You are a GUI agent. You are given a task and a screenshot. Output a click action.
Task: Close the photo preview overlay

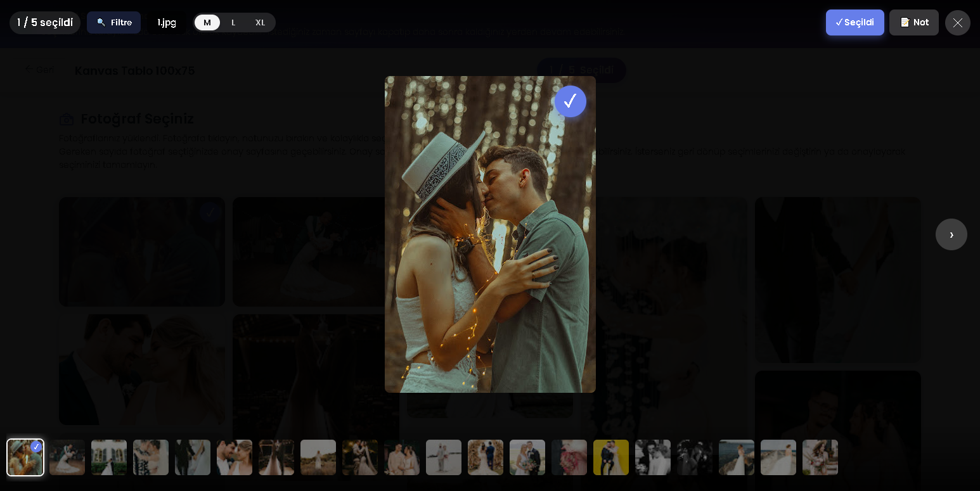pyautogui.click(x=958, y=23)
